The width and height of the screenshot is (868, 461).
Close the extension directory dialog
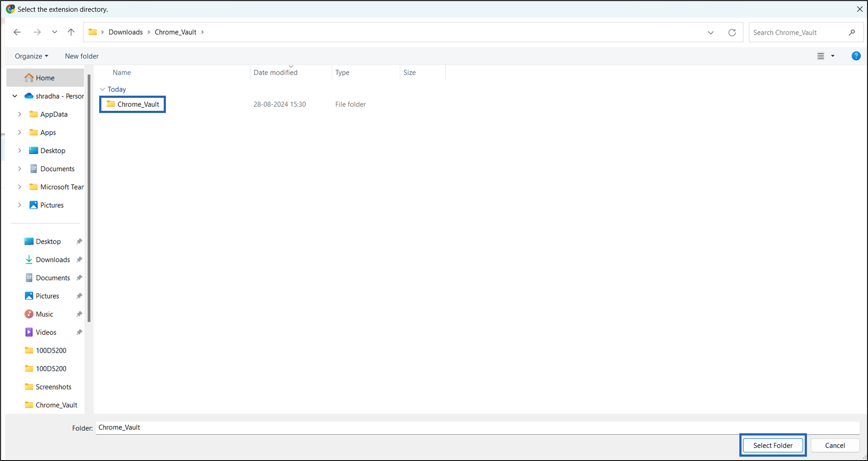859,9
